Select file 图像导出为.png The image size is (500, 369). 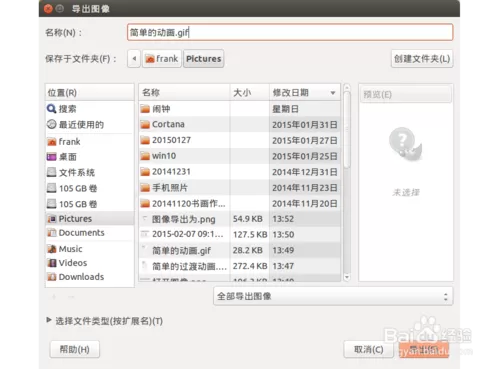tap(240, 219)
